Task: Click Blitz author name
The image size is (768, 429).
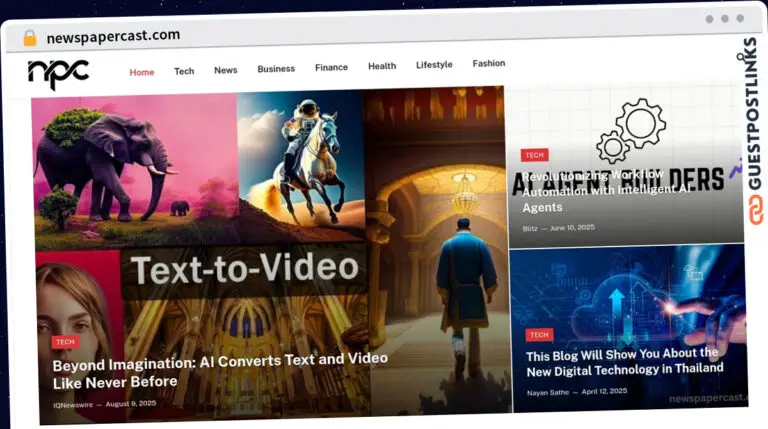Action: tap(530, 229)
